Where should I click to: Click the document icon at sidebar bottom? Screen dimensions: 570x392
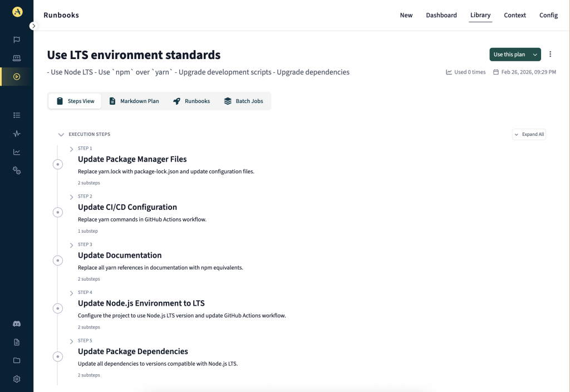pyautogui.click(x=16, y=342)
